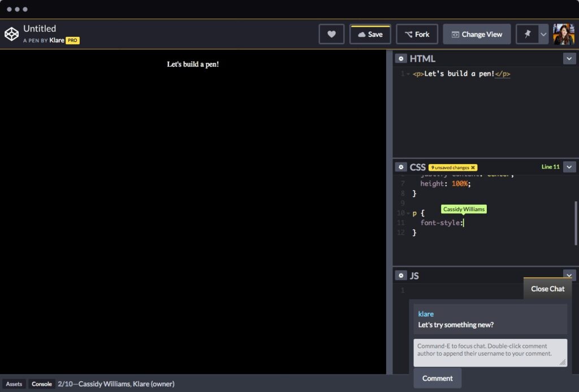
Task: Click the cloud Save icon
Action: tap(362, 34)
